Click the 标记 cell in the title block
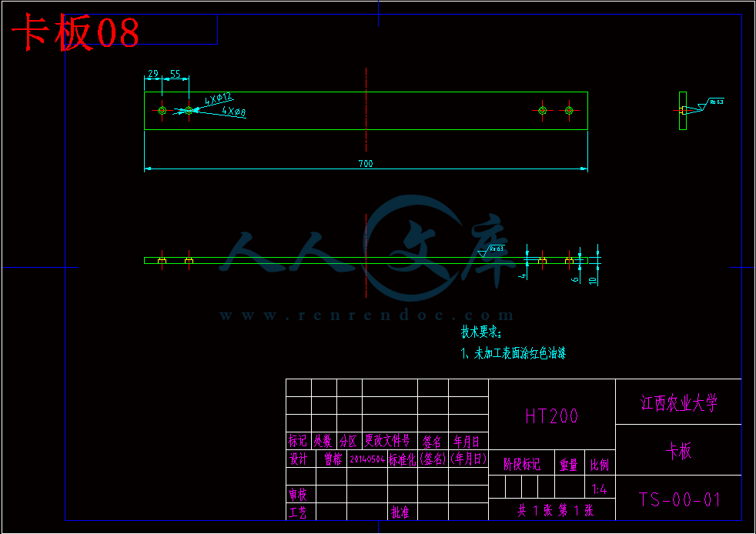 pyautogui.click(x=297, y=440)
